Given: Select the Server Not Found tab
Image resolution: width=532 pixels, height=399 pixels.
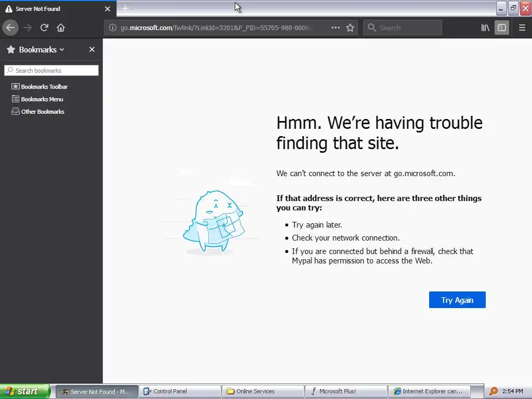Looking at the screenshot, I should [58, 9].
